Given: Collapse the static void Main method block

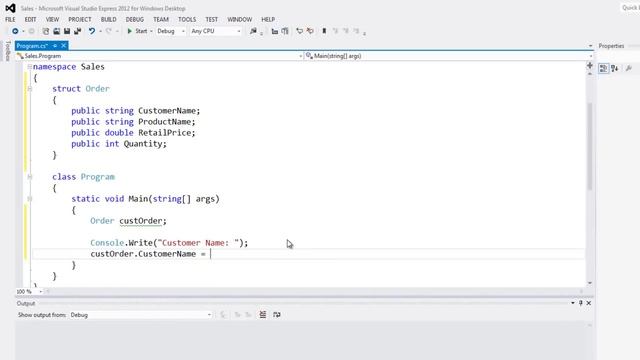Looking at the screenshot, I should point(30,199).
